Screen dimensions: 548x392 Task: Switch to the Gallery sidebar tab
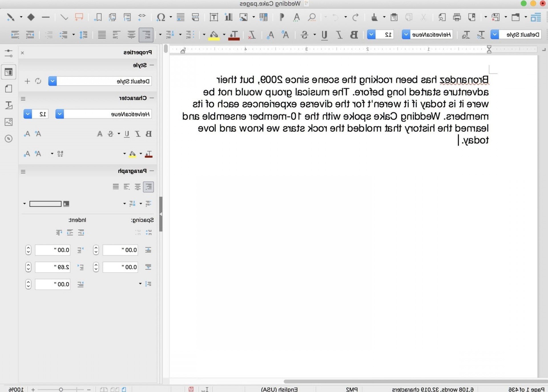click(9, 122)
